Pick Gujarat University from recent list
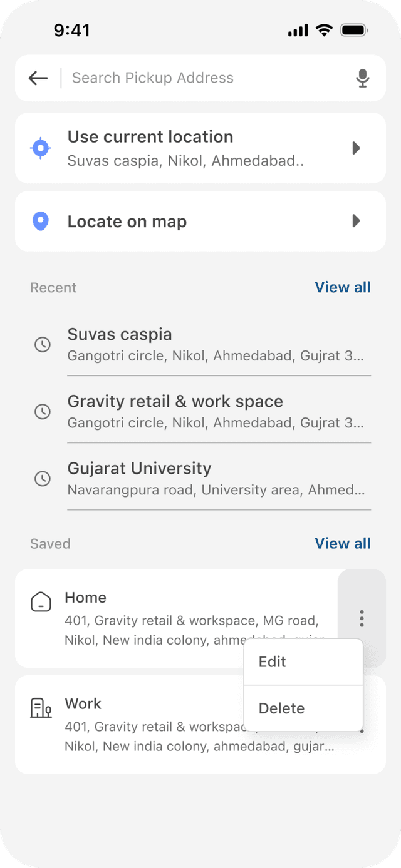This screenshot has width=401, height=868. (x=200, y=478)
